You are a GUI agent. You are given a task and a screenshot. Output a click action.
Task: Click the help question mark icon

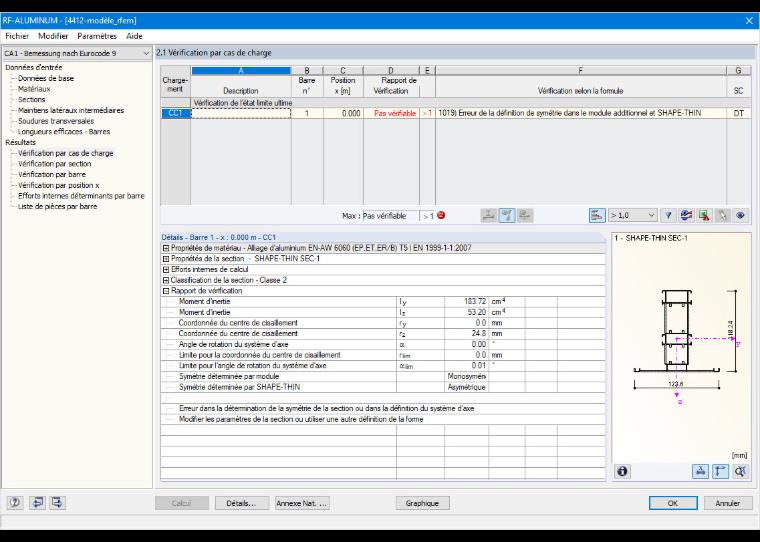[x=15, y=503]
